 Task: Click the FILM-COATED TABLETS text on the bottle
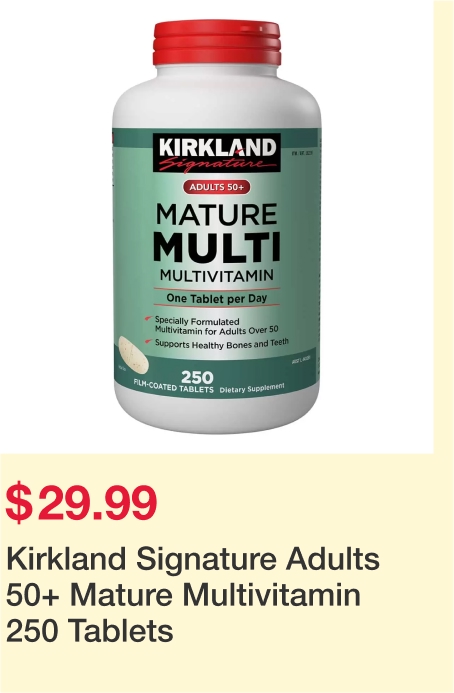tap(173, 387)
